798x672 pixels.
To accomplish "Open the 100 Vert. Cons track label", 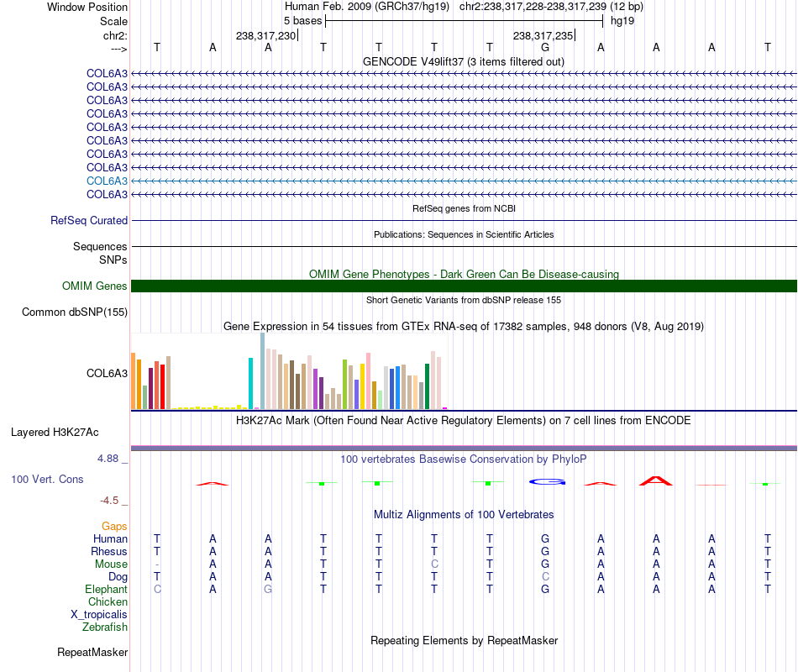I will click(47, 479).
